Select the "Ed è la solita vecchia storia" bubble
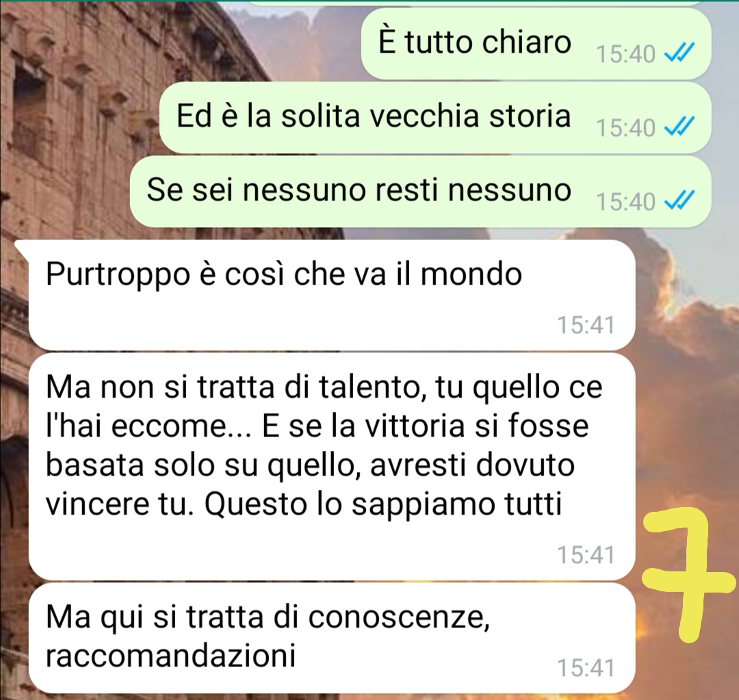The height and width of the screenshot is (700, 739). 435,118
